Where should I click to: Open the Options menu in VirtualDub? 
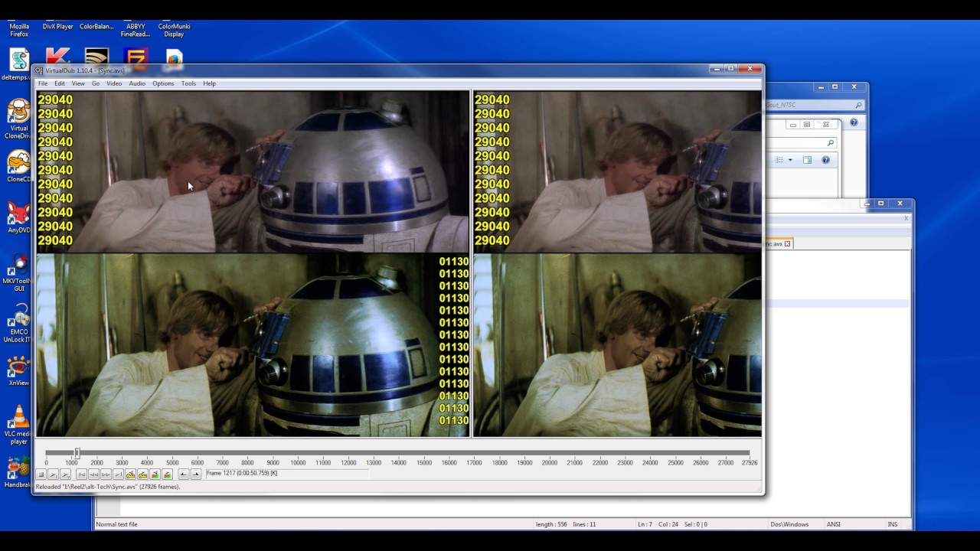[163, 83]
